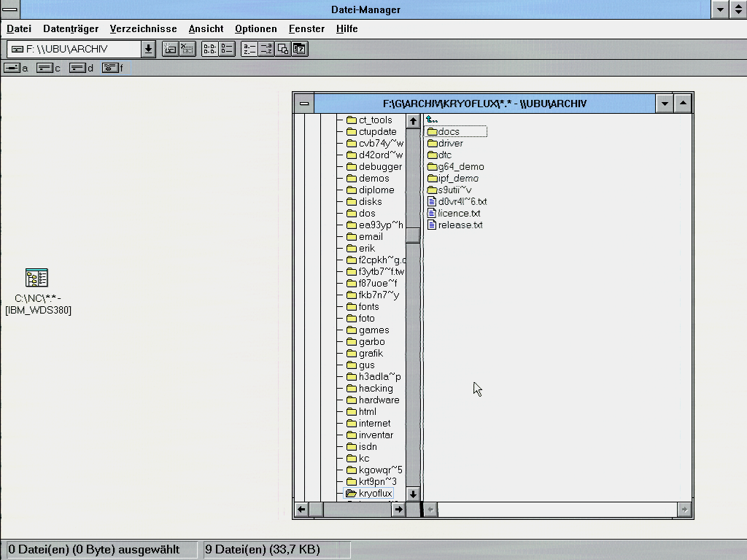Select the dtc folder in file list
The height and width of the screenshot is (560, 747).
click(x=439, y=155)
